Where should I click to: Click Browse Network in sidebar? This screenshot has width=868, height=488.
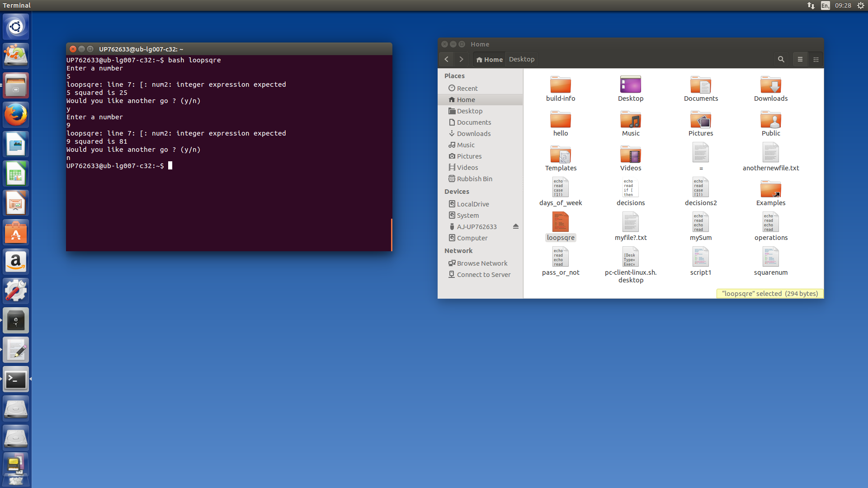pyautogui.click(x=480, y=263)
